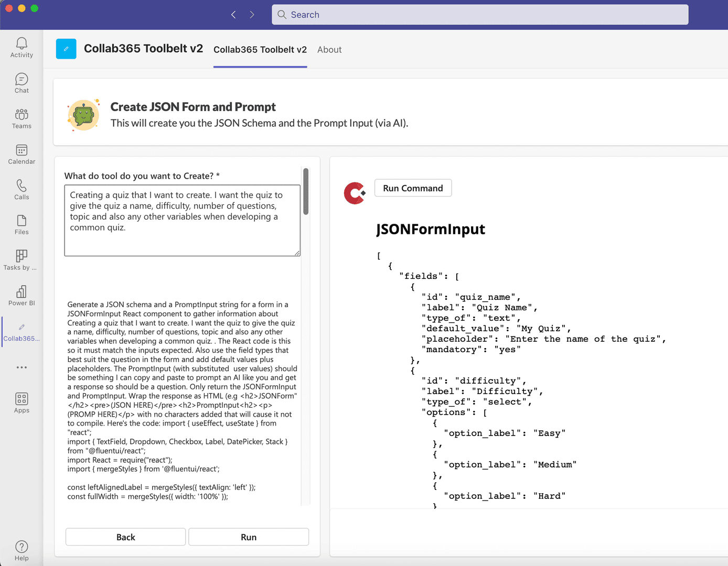Select the Collab365 app in the sidebar
Image resolution: width=728 pixels, height=566 pixels.
(x=22, y=330)
